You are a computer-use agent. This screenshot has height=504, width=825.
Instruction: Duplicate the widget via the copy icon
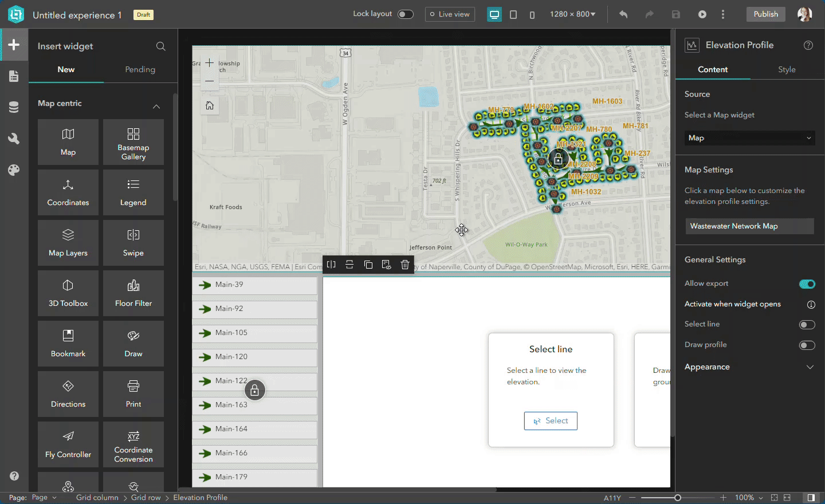[368, 264]
